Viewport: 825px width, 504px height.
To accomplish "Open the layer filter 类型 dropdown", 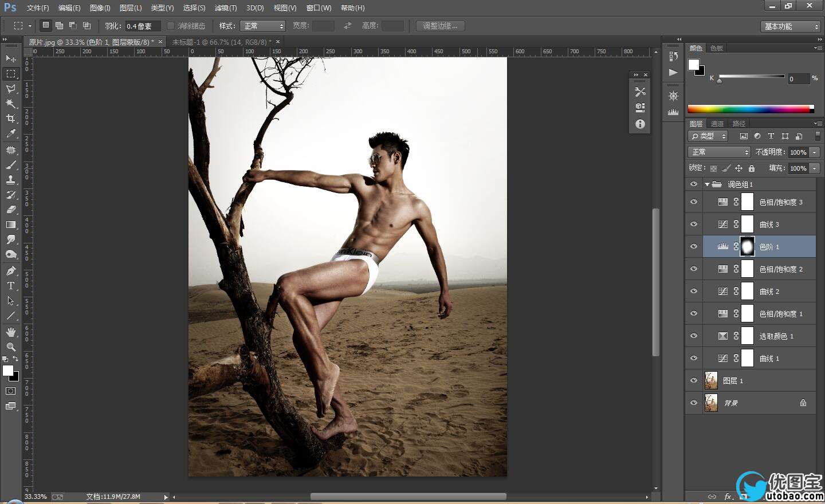I will tap(708, 136).
